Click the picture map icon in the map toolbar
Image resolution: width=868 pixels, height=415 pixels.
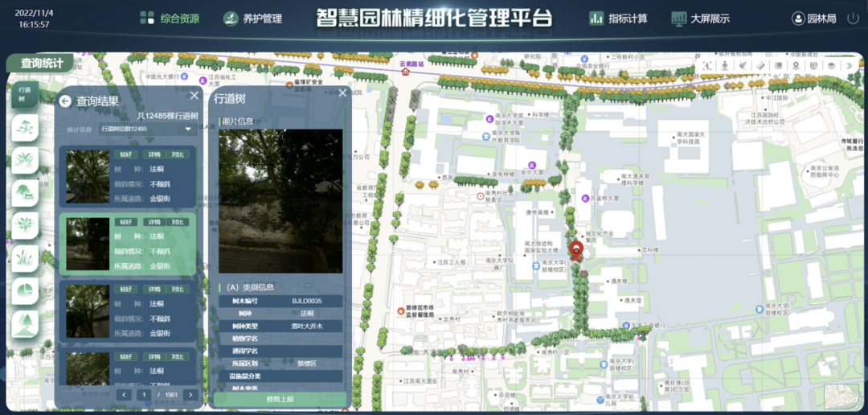[x=813, y=65]
